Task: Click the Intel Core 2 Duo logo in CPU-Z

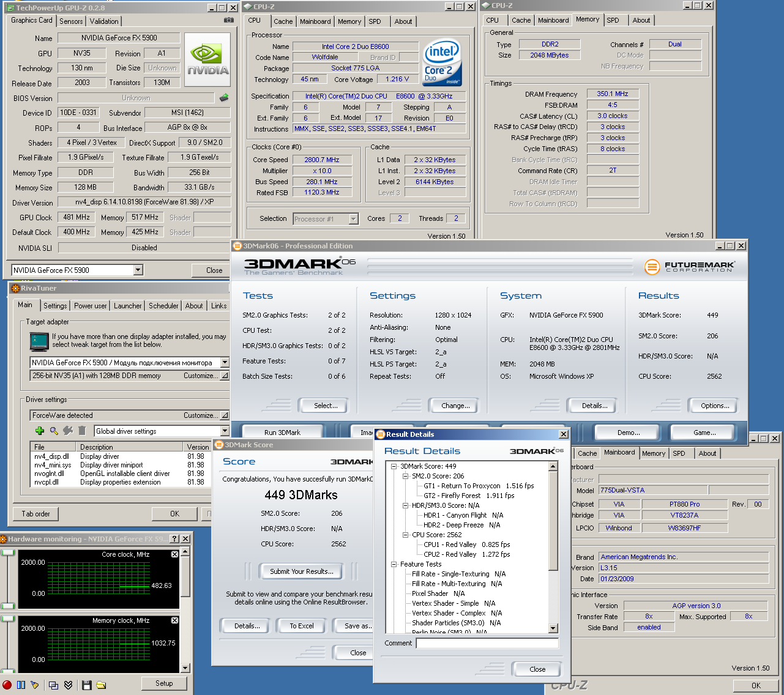Action: click(x=442, y=64)
